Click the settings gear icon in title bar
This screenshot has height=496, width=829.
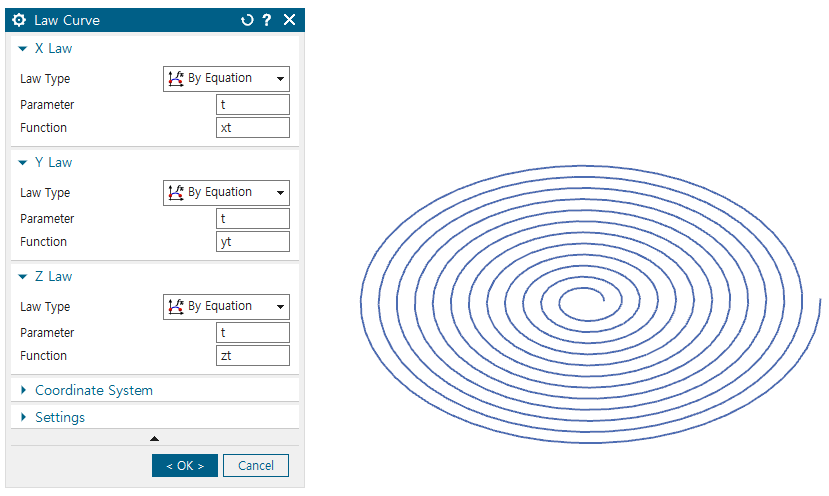[19, 20]
